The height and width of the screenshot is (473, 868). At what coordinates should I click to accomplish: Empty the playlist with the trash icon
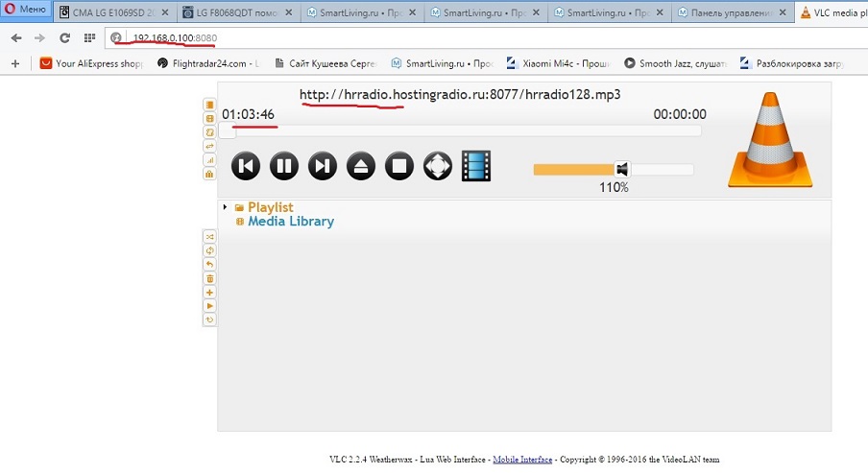click(x=210, y=278)
